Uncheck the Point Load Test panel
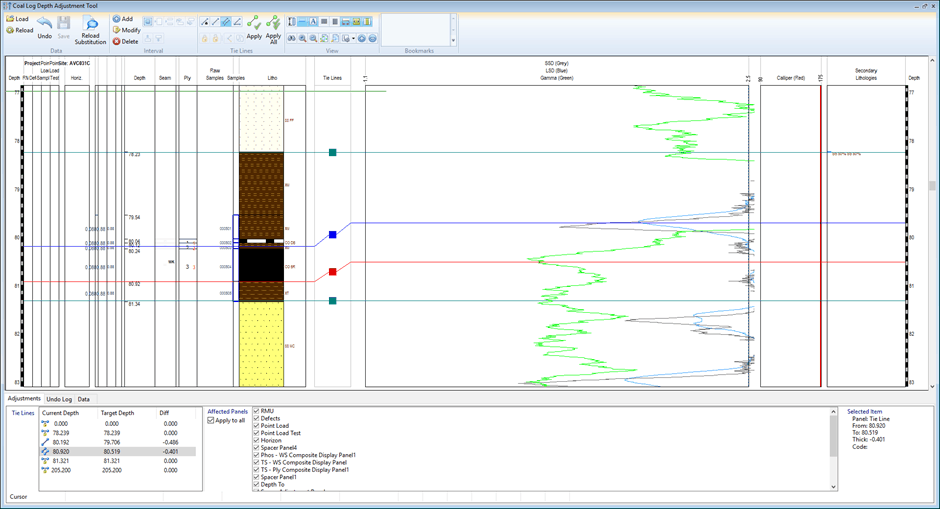 pos(257,433)
